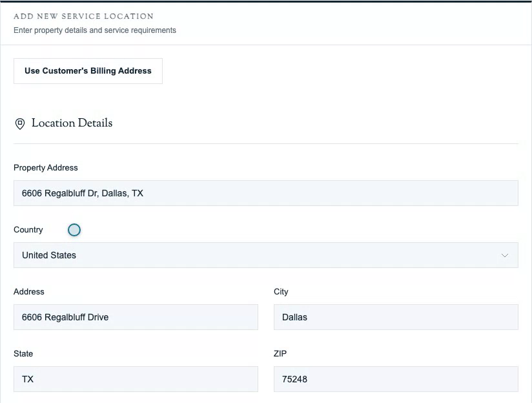The height and width of the screenshot is (403, 532).
Task: Click the City label
Action: [x=281, y=292]
